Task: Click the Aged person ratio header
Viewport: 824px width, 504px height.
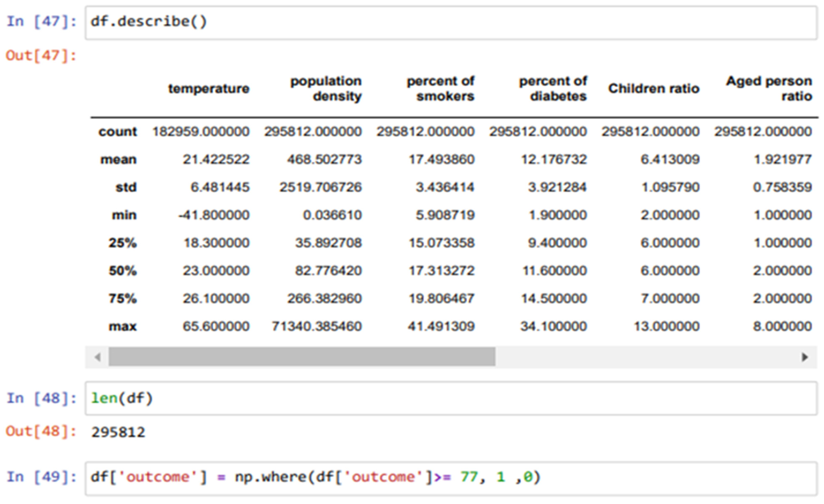Action: pyautogui.click(x=769, y=89)
